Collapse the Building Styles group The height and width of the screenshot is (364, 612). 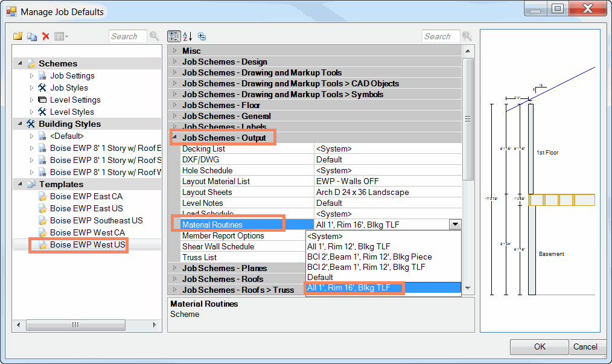tap(20, 124)
